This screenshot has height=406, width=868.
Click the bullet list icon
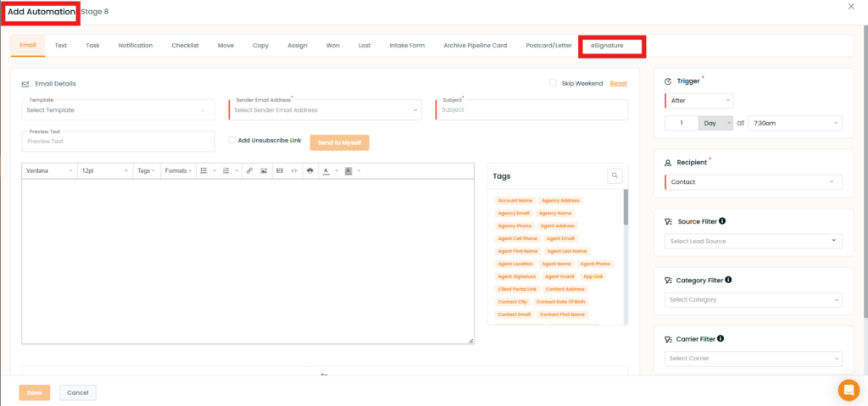point(204,170)
